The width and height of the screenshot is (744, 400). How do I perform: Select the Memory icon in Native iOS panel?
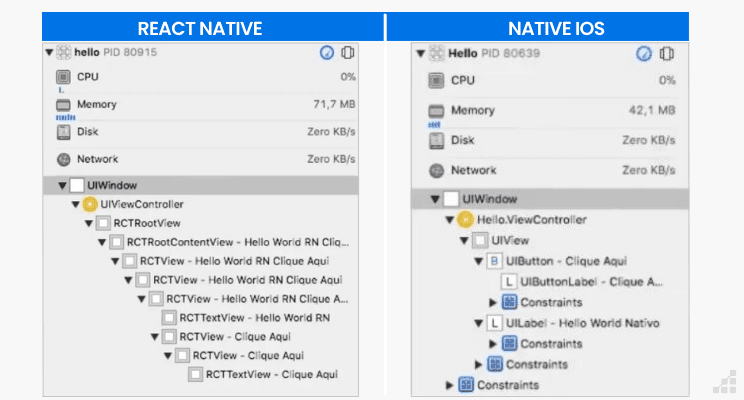click(x=436, y=110)
